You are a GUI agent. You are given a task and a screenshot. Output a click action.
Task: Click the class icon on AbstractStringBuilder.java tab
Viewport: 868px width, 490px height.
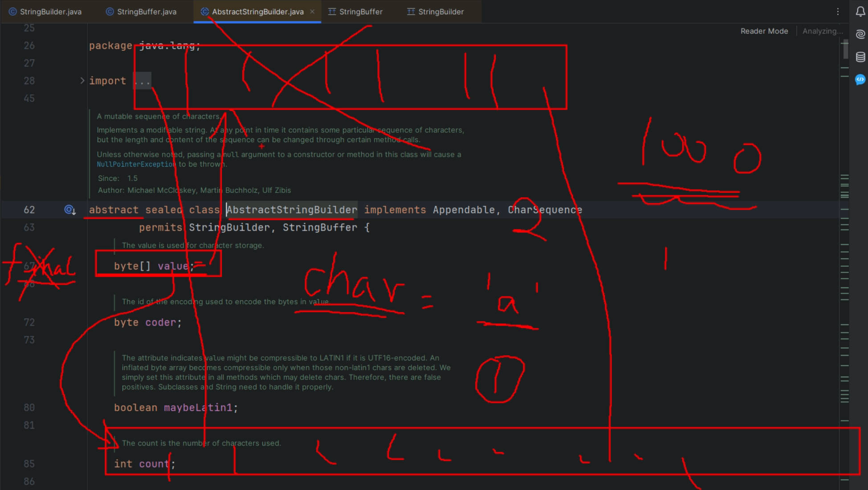coord(205,12)
